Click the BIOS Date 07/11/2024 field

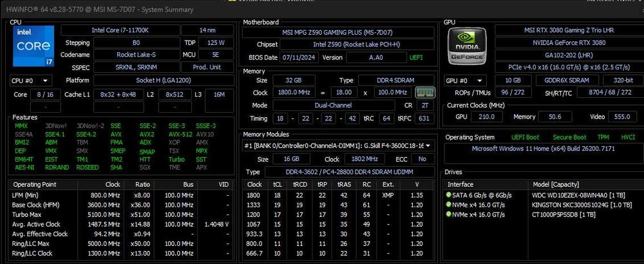[299, 57]
